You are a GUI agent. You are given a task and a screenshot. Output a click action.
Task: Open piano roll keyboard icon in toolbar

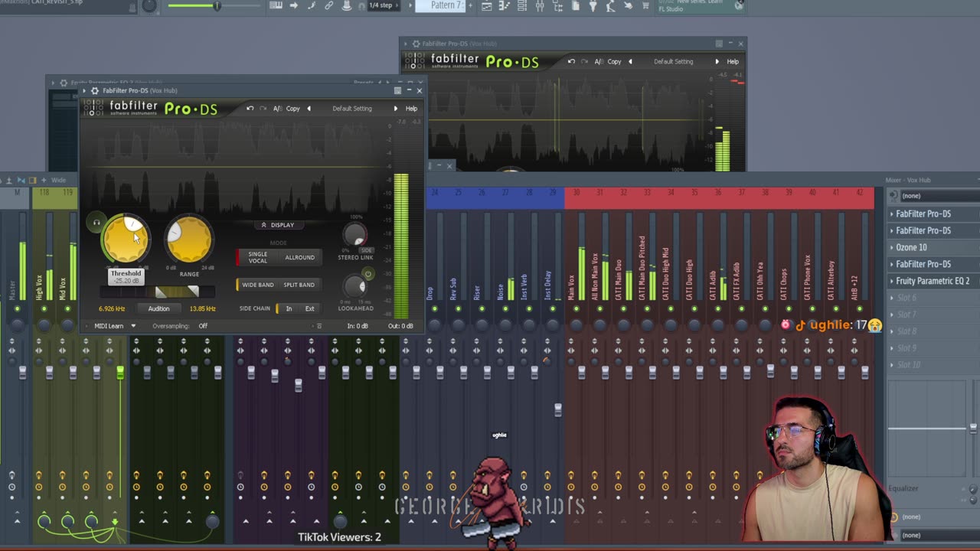click(276, 5)
